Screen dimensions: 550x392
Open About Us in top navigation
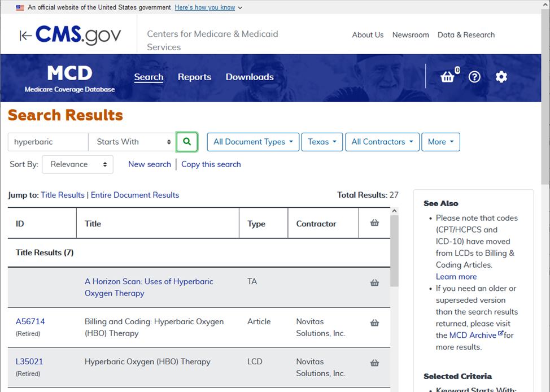(x=368, y=35)
